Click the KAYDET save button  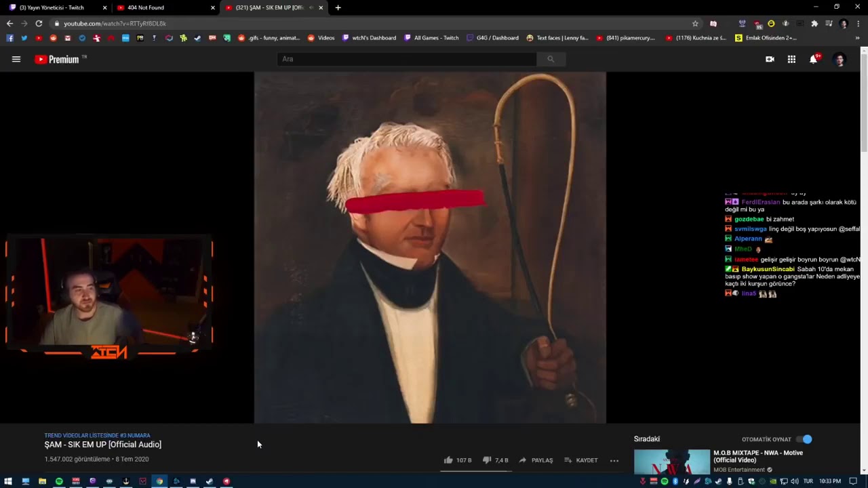pos(581,460)
